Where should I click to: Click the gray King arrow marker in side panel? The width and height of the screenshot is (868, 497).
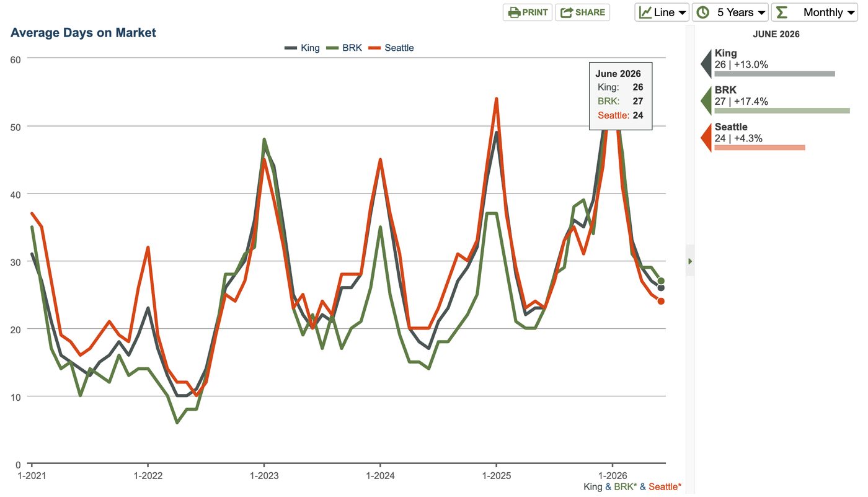pyautogui.click(x=706, y=63)
